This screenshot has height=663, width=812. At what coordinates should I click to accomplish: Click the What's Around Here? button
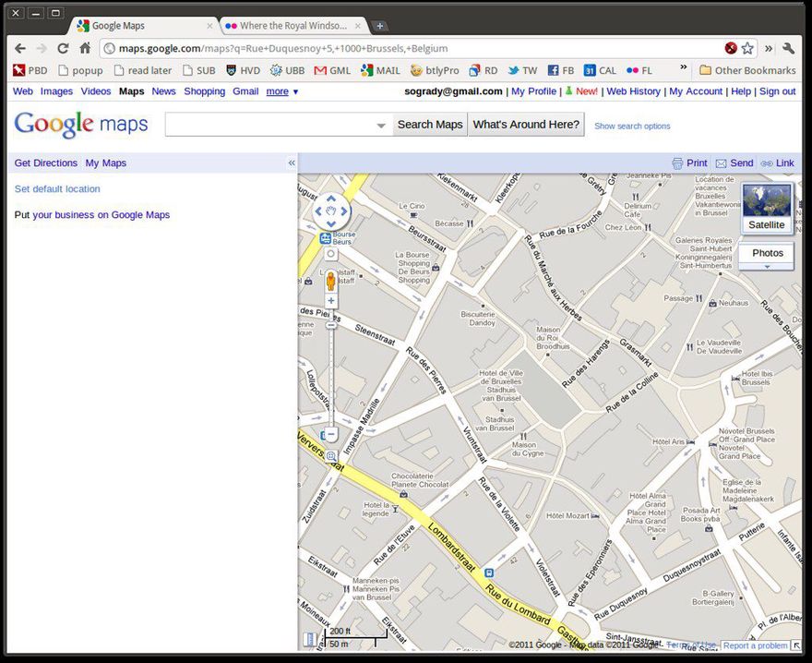point(526,125)
